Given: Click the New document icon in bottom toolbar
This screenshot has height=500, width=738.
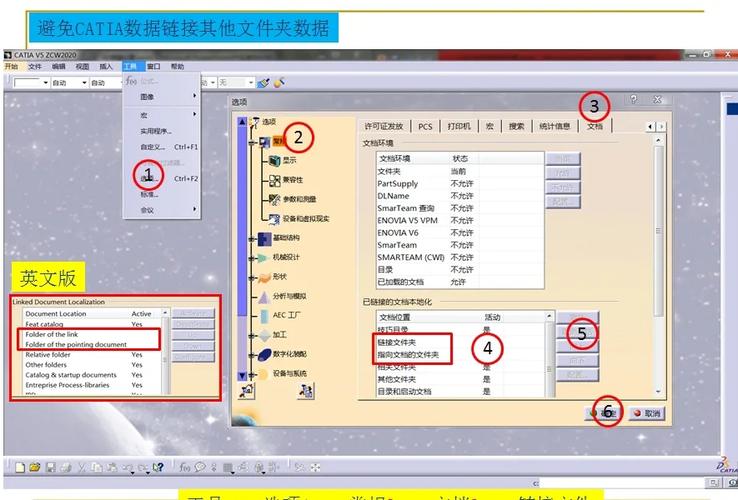Looking at the screenshot, I should [x=20, y=467].
